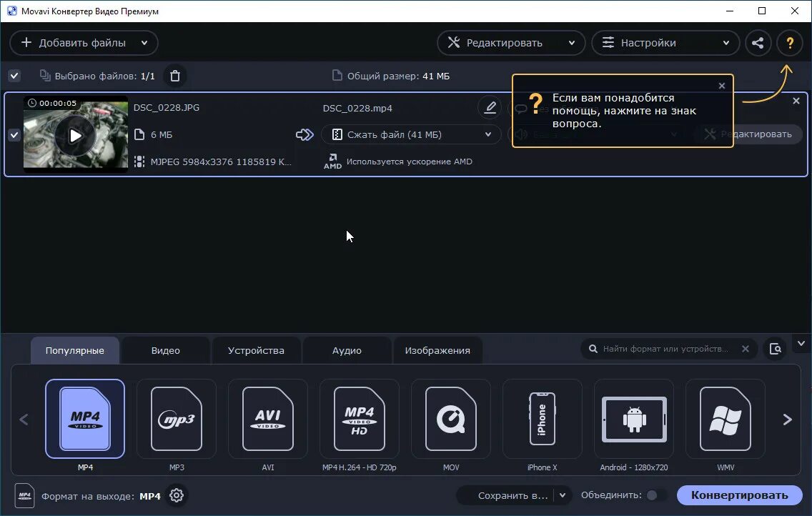The height and width of the screenshot is (516, 812).
Task: Click the conversion arrow icon in file row
Action: 304,135
